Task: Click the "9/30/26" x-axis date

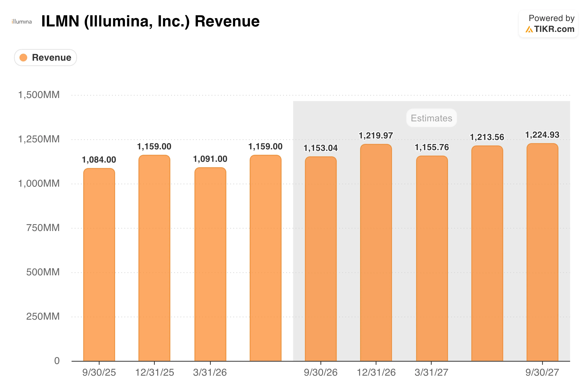Action: [x=321, y=373]
